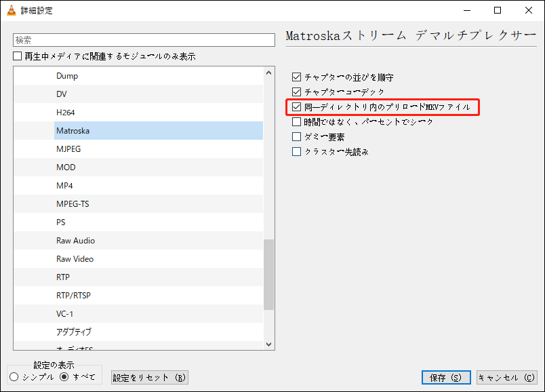Viewport: 545px width, 392px height.
Task: Select the すべて radio button
Action: [x=64, y=376]
